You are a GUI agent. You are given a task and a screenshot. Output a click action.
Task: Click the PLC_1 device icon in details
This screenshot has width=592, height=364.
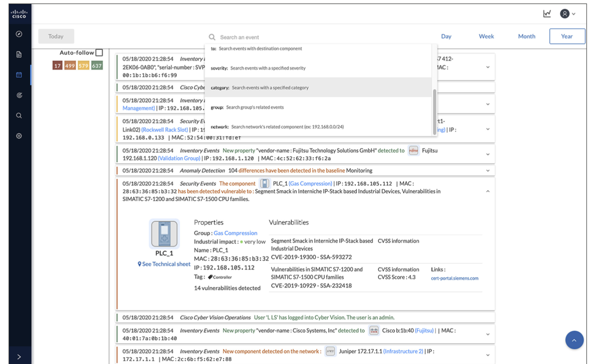tap(164, 234)
